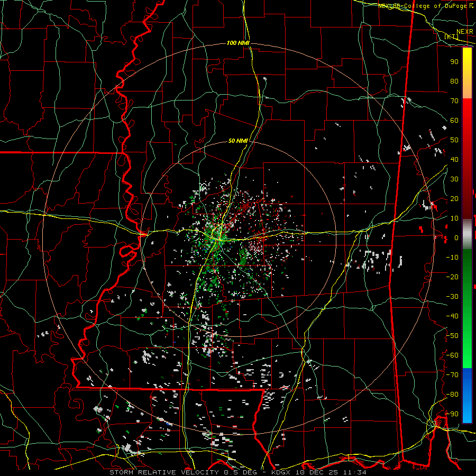Click the 50 value on velocity scale

point(454,140)
